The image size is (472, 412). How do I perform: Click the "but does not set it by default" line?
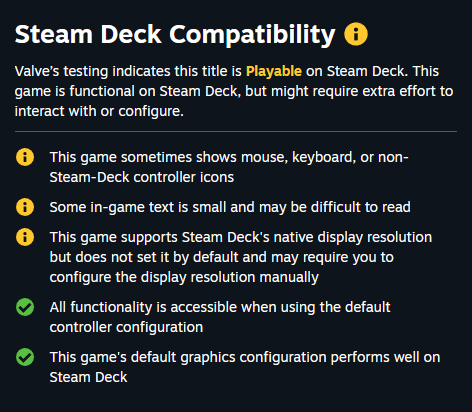222,257
